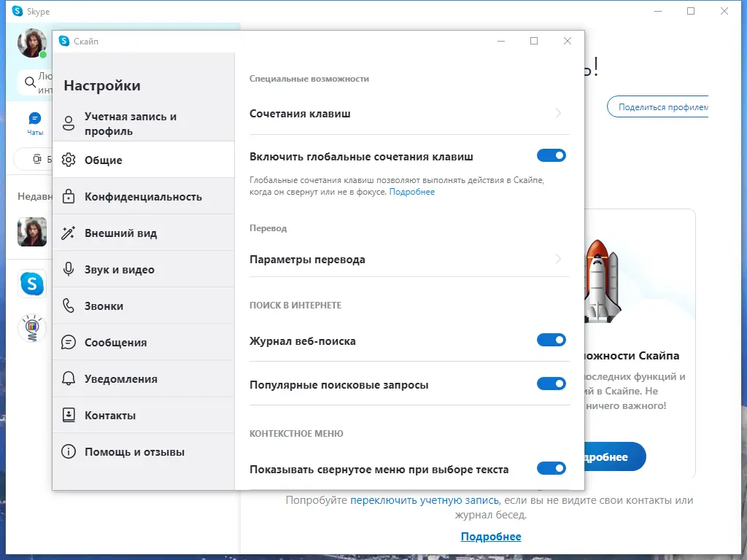Click the phone handset icon beside Звонки
747x560 pixels.
pyautogui.click(x=69, y=306)
